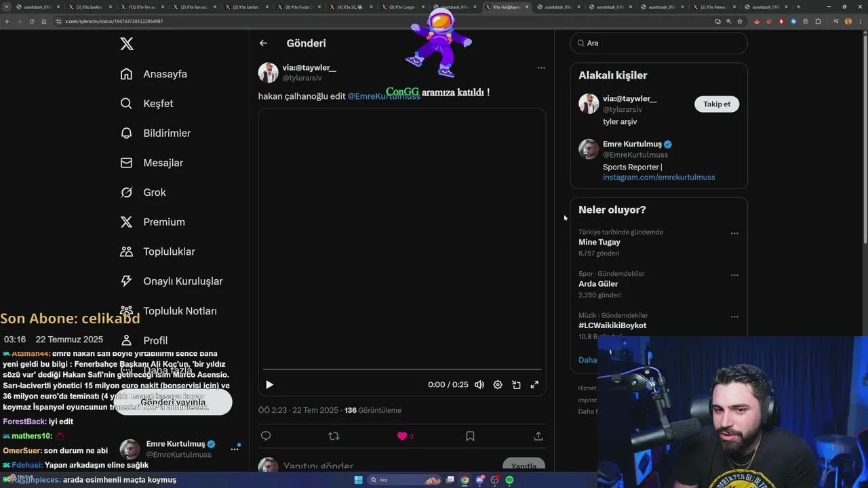Image resolution: width=868 pixels, height=488 pixels.
Task: Click the reply icon under the post
Action: [x=266, y=436]
